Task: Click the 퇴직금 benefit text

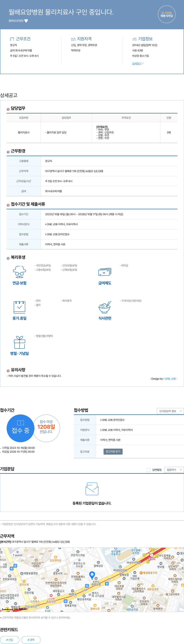Action: click(x=124, y=265)
